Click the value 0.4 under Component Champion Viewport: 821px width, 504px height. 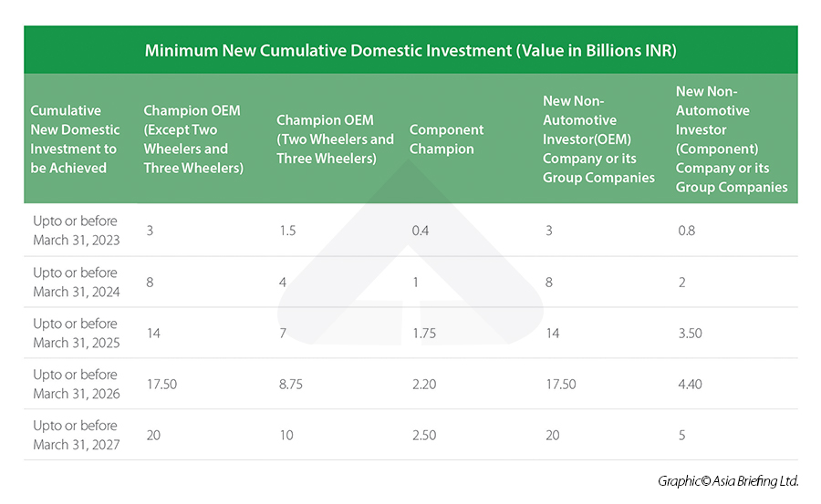[x=420, y=231]
